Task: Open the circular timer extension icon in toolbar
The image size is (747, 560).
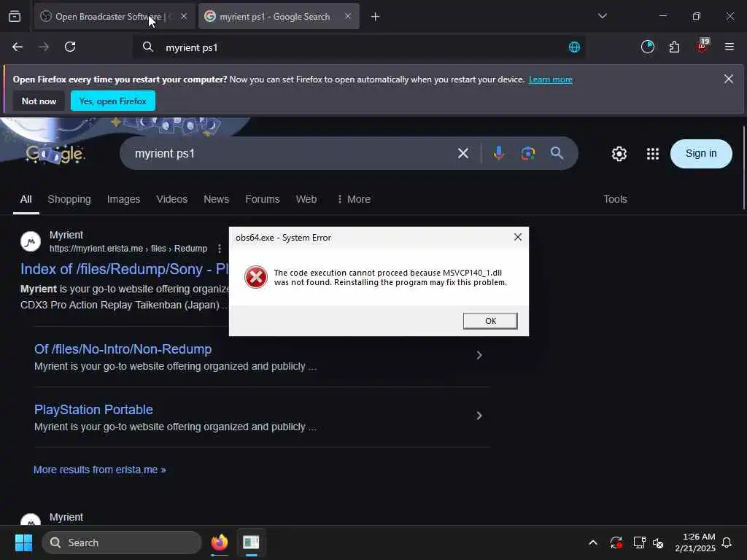Action: coord(648,47)
